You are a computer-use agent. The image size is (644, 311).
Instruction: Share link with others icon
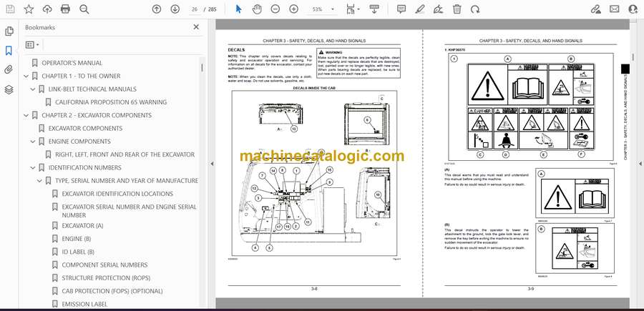click(596, 9)
